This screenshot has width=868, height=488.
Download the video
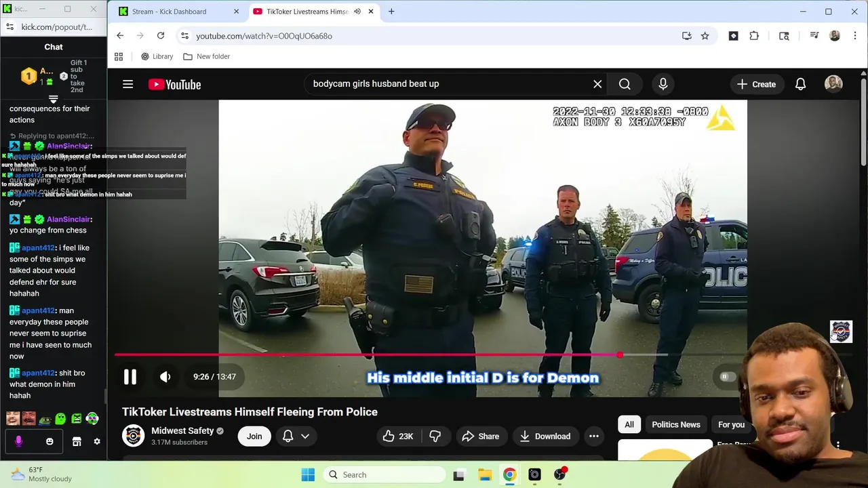(545, 436)
